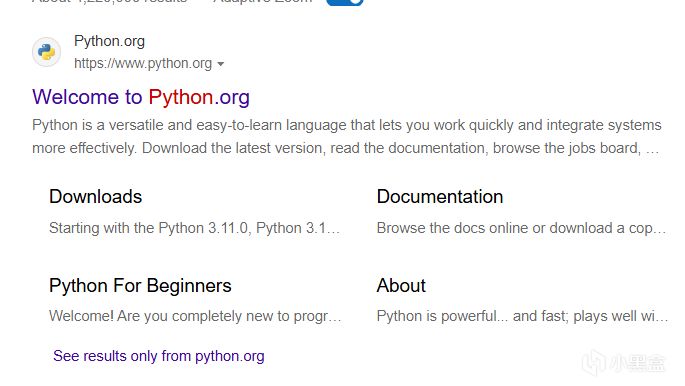Click the Python logo favicon
This screenshot has width=685, height=386.
[x=46, y=52]
